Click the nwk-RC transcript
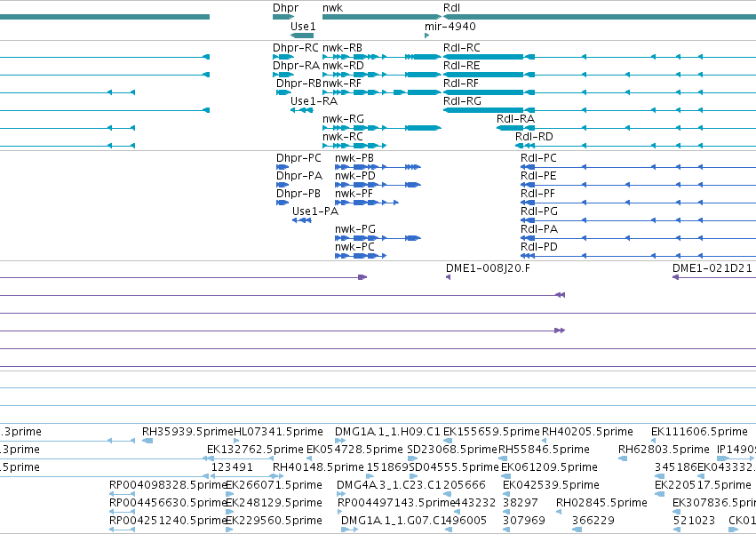 tap(354, 146)
